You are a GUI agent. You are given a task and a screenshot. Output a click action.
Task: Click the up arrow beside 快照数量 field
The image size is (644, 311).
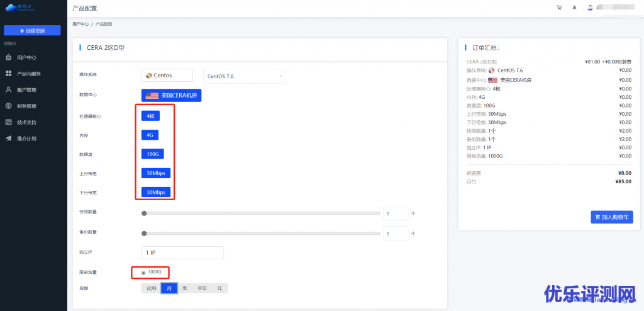[x=414, y=213]
